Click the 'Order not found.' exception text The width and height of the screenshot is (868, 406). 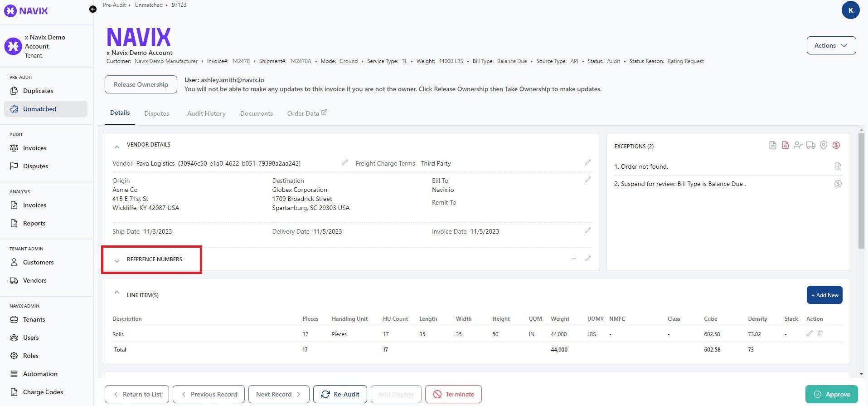click(x=645, y=166)
